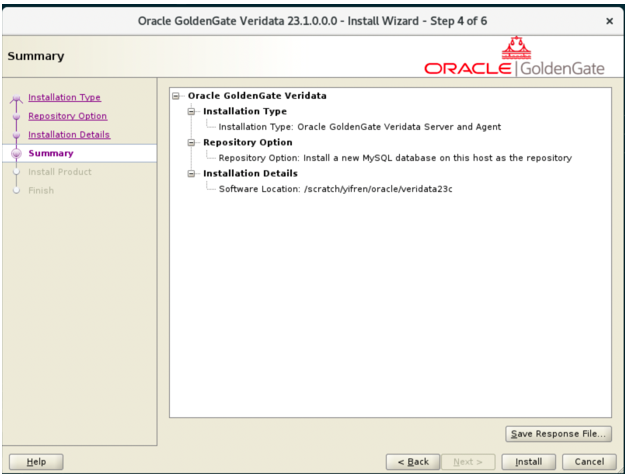625x475 pixels.
Task: Click the Save Response File button
Action: coord(558,434)
